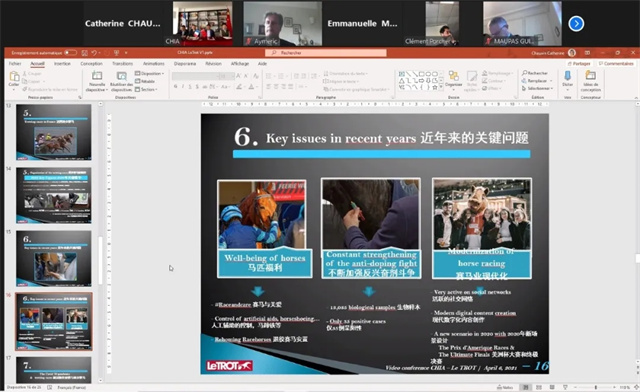Click the zoom slider in status bar
Screen dimensions: 640x392
(x=596, y=387)
